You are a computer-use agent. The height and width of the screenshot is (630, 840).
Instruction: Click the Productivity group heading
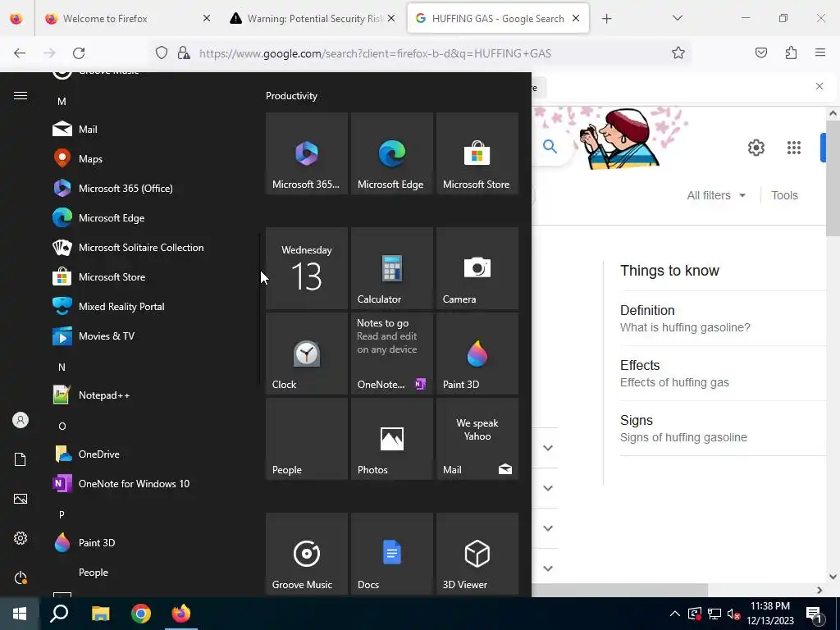pyautogui.click(x=291, y=96)
